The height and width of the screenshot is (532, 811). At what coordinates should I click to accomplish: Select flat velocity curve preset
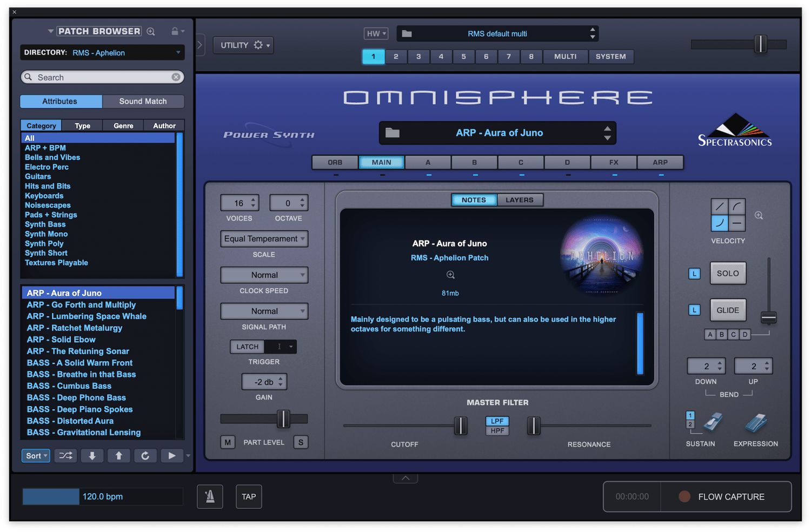(x=737, y=223)
